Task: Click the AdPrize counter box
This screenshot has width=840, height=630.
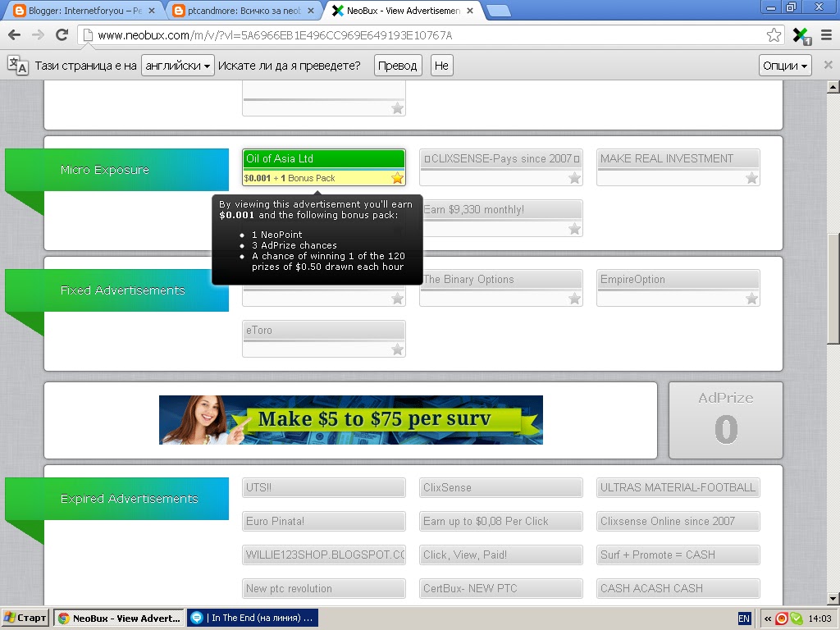Action: [x=725, y=420]
